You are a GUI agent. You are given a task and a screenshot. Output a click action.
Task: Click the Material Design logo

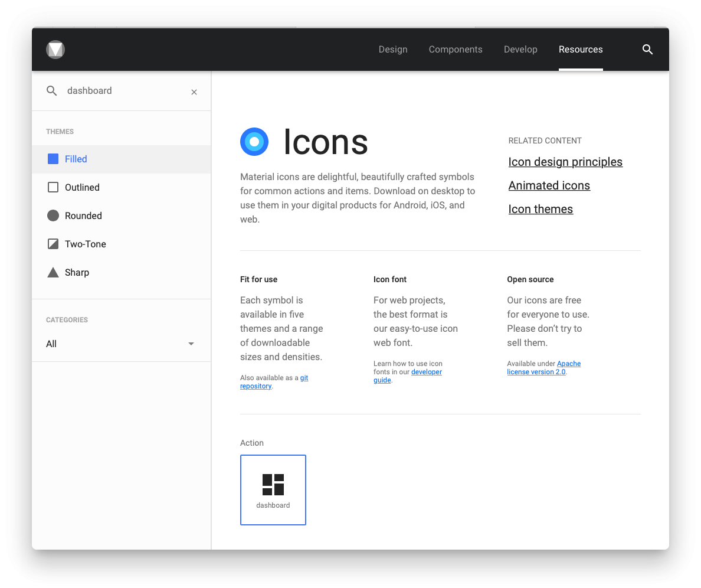[55, 49]
